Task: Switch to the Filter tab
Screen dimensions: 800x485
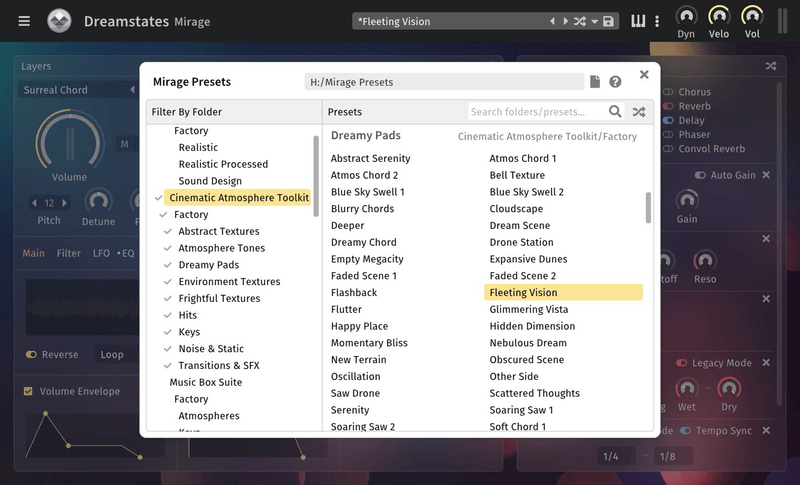Action: [x=69, y=253]
